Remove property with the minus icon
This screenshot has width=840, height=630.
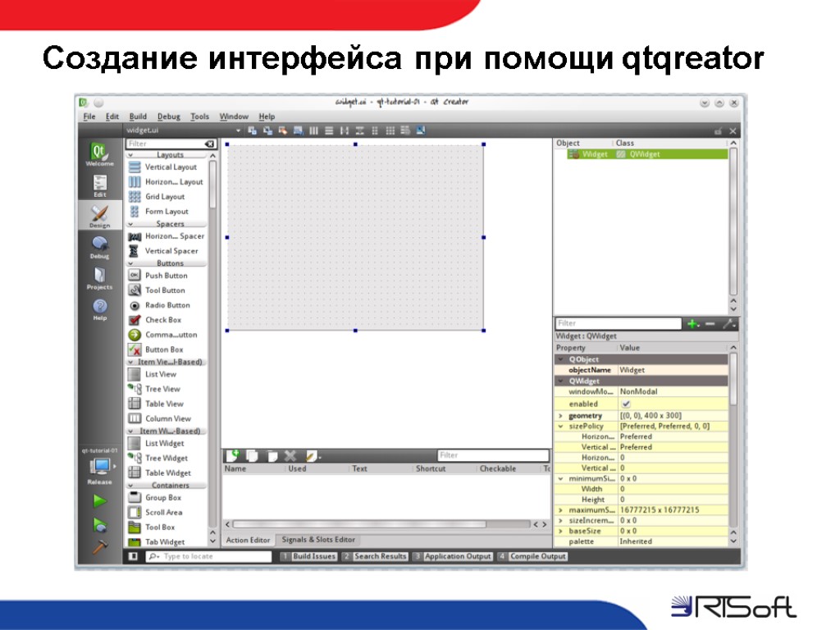click(710, 323)
